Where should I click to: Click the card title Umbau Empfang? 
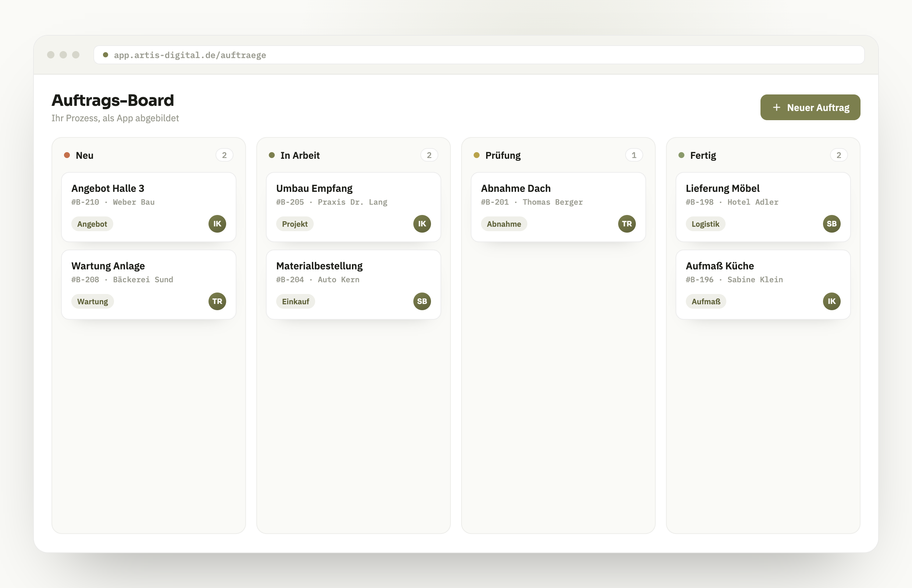(314, 188)
